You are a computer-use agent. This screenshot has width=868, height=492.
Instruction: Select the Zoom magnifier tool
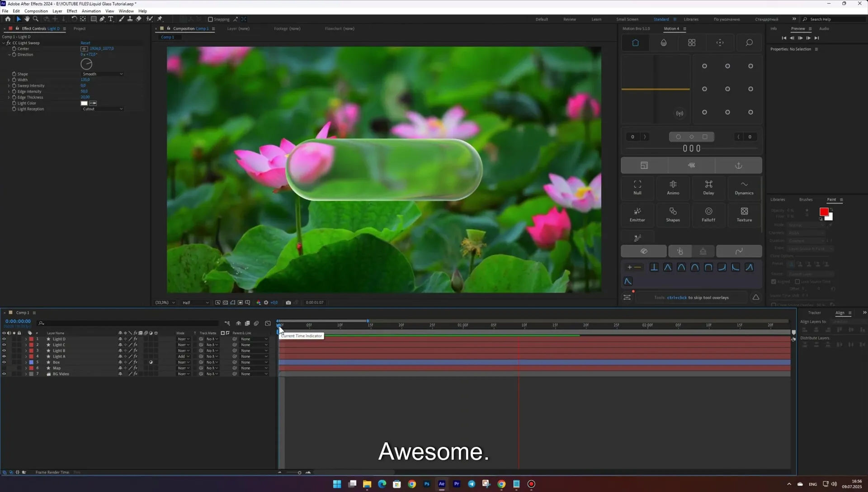click(36, 19)
